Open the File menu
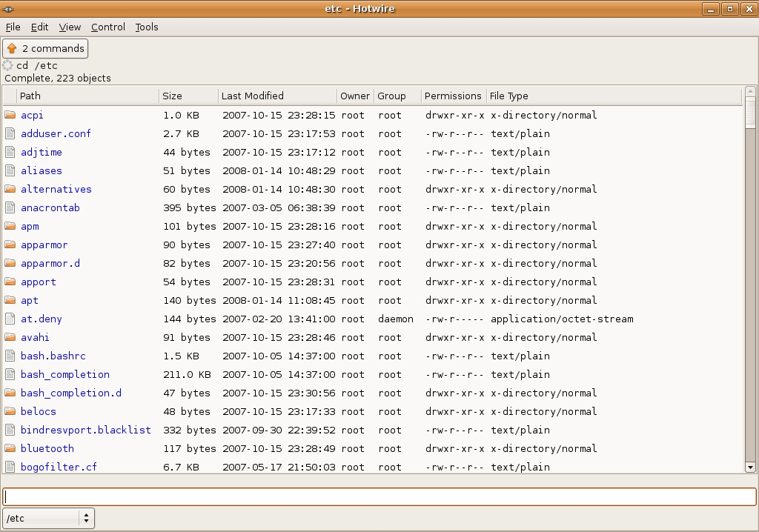The image size is (759, 532). 13,27
